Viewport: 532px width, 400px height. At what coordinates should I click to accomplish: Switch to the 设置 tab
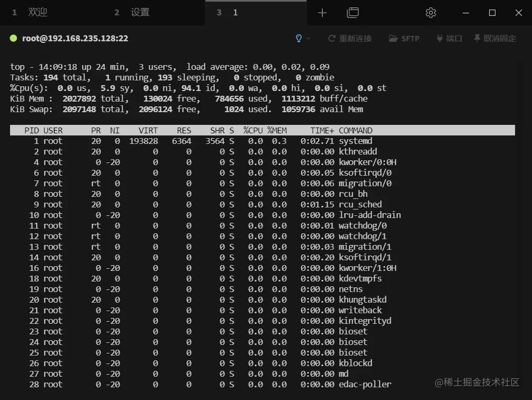[140, 13]
